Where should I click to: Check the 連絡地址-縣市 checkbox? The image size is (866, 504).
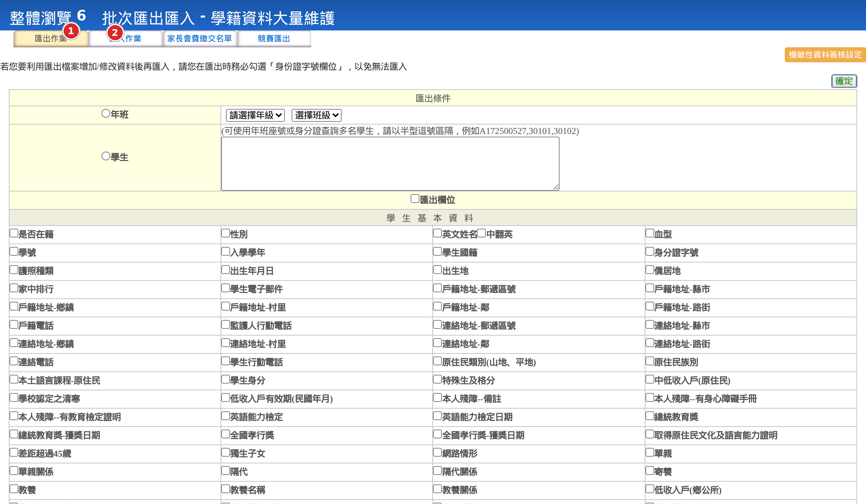coord(649,325)
